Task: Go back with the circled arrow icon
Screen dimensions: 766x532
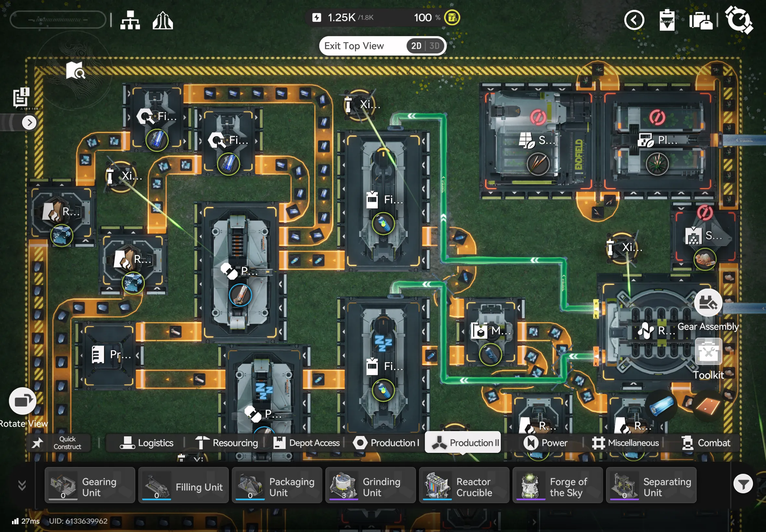Action: 634,20
